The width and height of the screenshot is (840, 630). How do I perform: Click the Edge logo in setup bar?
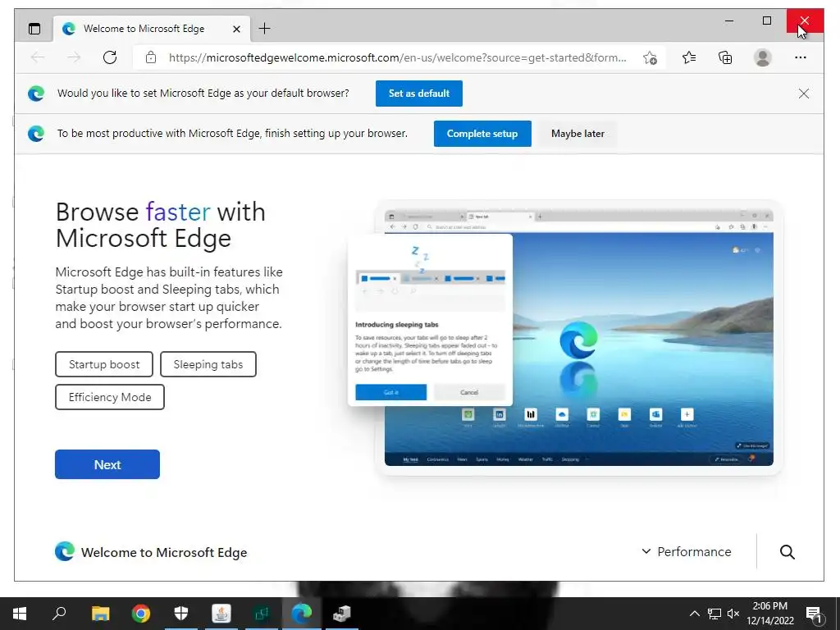click(x=36, y=134)
